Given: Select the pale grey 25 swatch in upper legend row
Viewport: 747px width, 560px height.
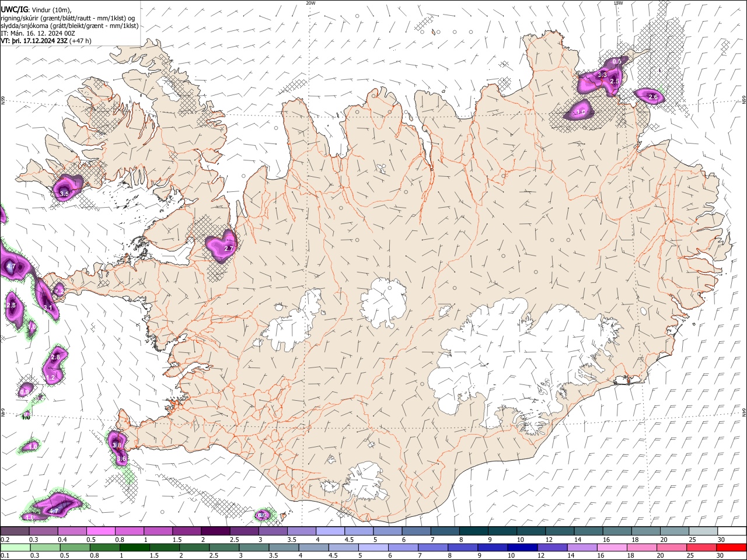Looking at the screenshot, I should (704, 531).
